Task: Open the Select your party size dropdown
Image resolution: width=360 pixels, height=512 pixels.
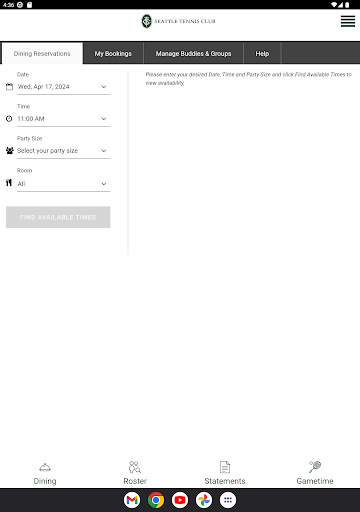Action: pyautogui.click(x=64, y=151)
